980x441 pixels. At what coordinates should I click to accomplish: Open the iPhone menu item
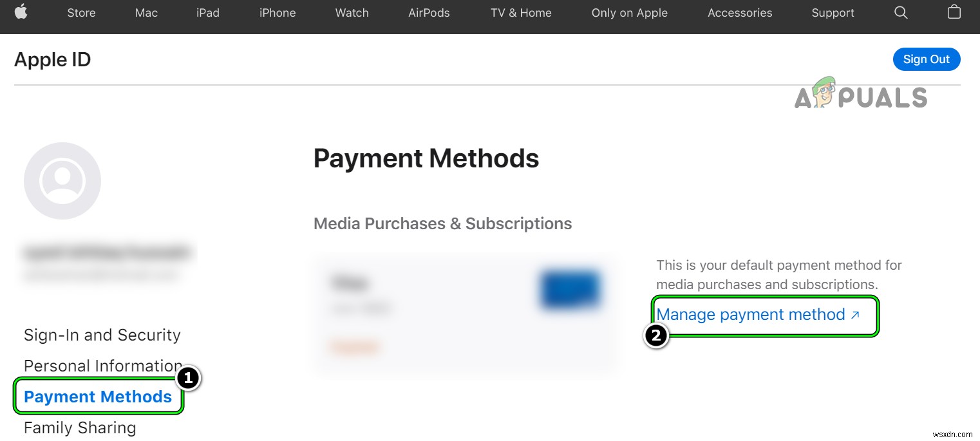tap(277, 12)
